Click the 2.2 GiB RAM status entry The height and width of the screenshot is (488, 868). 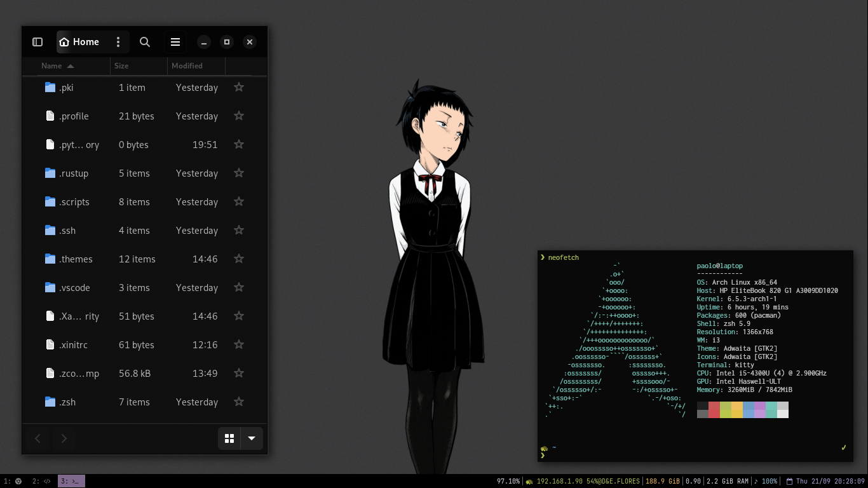(728, 482)
